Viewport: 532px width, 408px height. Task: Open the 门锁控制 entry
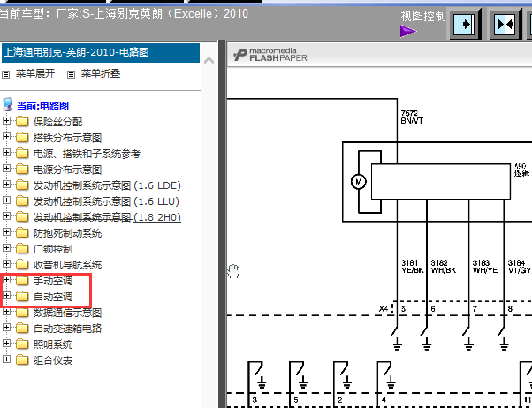tap(53, 249)
